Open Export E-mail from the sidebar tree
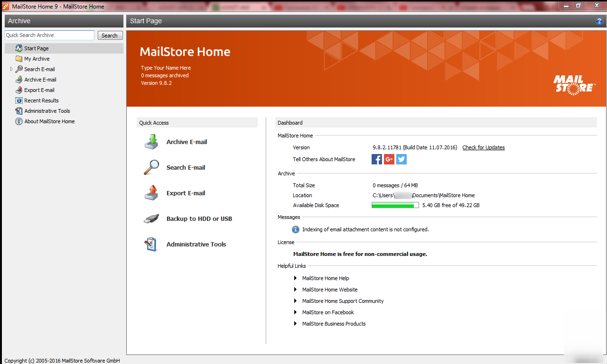This screenshot has width=607, height=364. 39,90
